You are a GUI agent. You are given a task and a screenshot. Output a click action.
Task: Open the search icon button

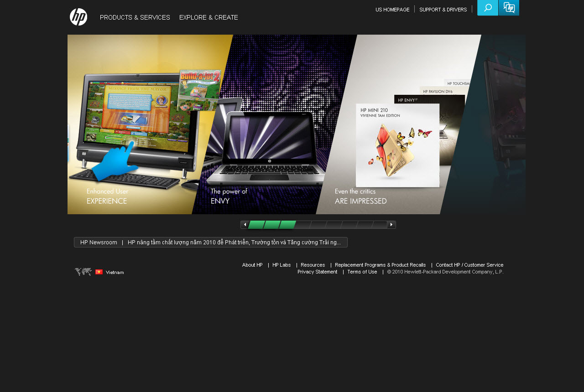point(488,8)
